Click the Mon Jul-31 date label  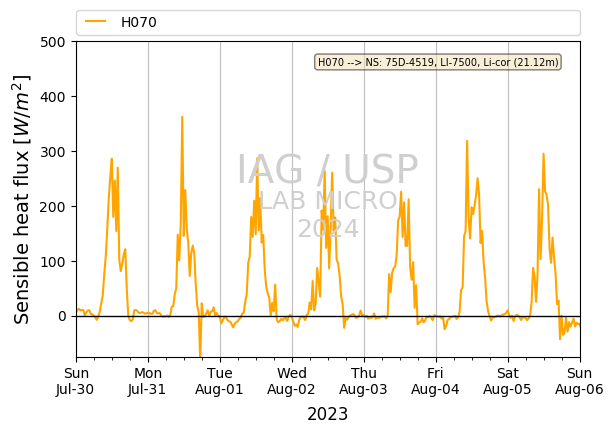point(148,381)
